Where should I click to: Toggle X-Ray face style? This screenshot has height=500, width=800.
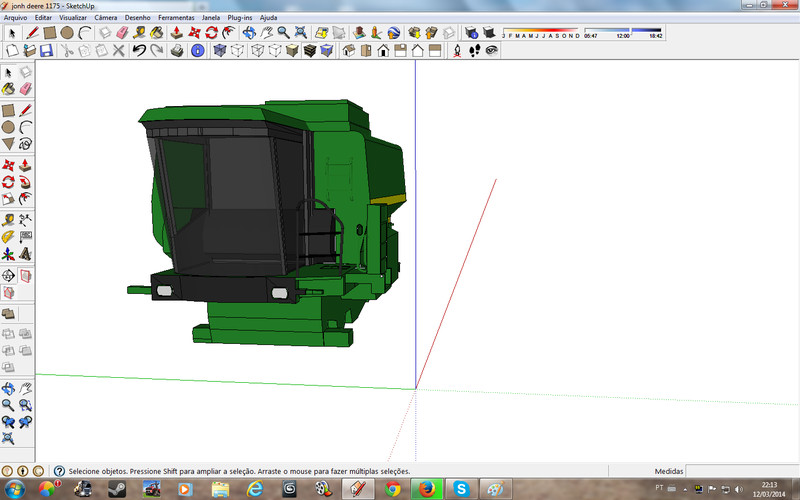pos(219,50)
